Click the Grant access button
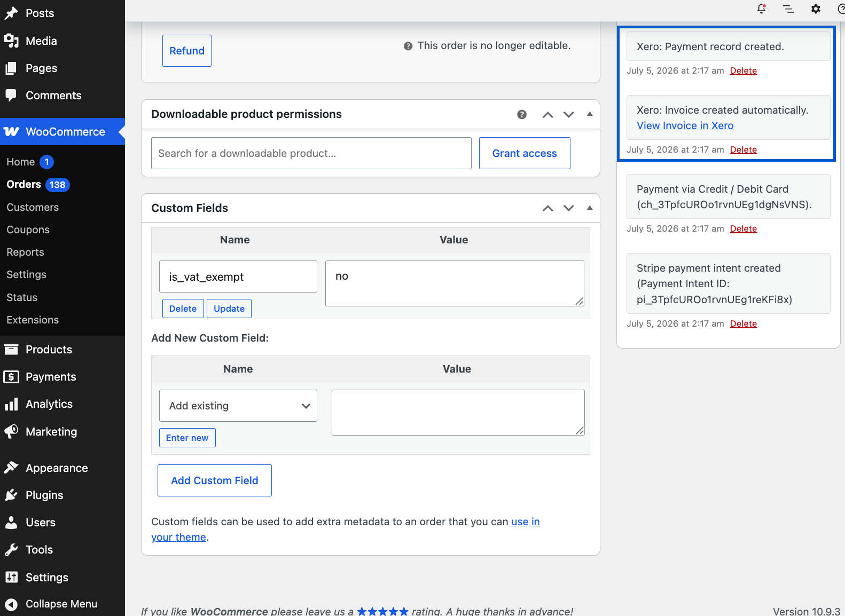Image resolution: width=845 pixels, height=616 pixels. click(525, 153)
